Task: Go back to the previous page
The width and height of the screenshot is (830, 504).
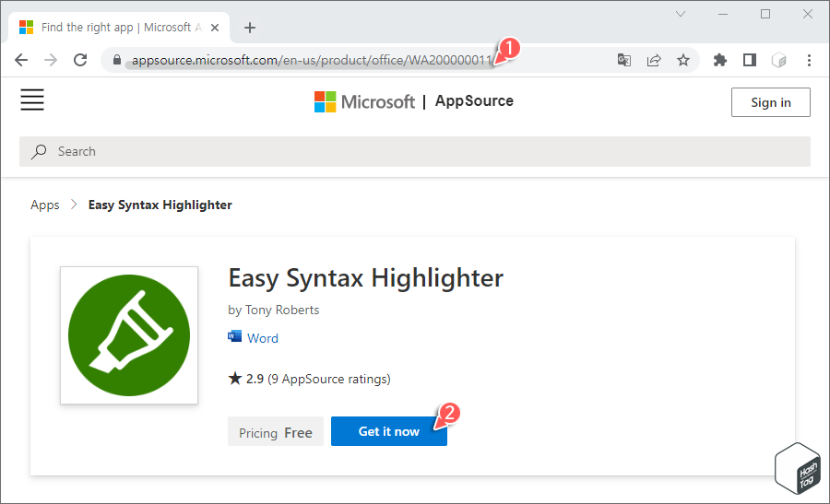Action: pyautogui.click(x=21, y=60)
